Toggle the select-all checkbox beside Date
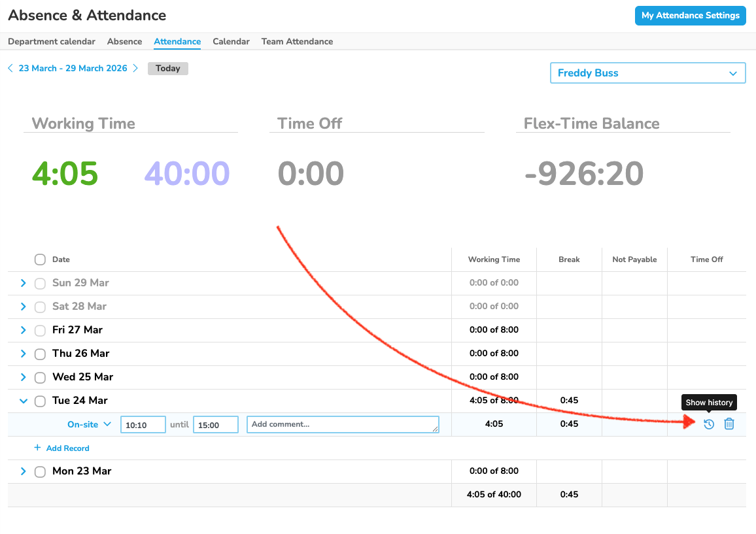 pyautogui.click(x=40, y=259)
